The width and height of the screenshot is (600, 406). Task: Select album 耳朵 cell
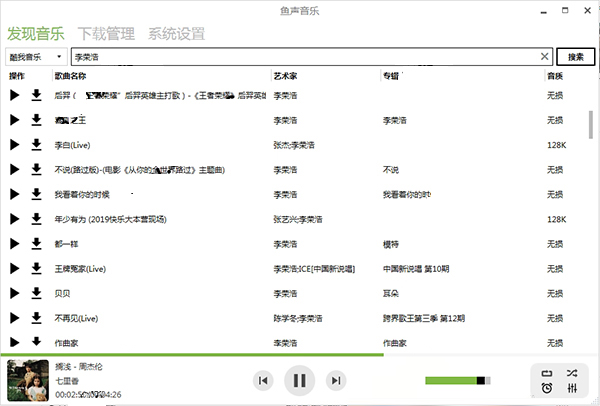pyautogui.click(x=391, y=293)
